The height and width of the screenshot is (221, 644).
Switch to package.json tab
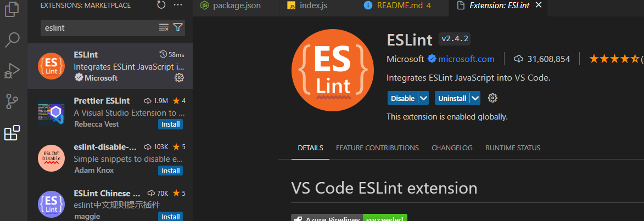236,5
